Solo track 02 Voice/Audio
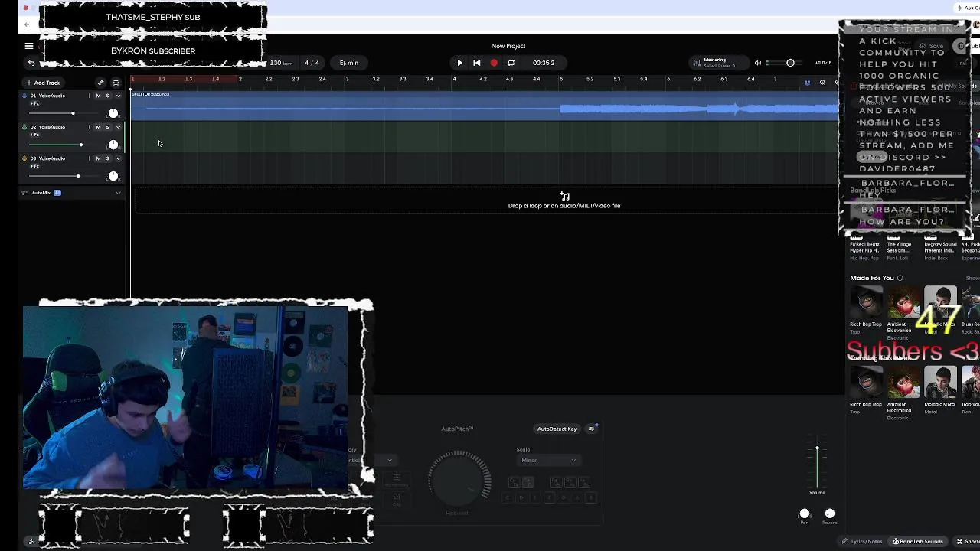980x551 pixels. (107, 127)
